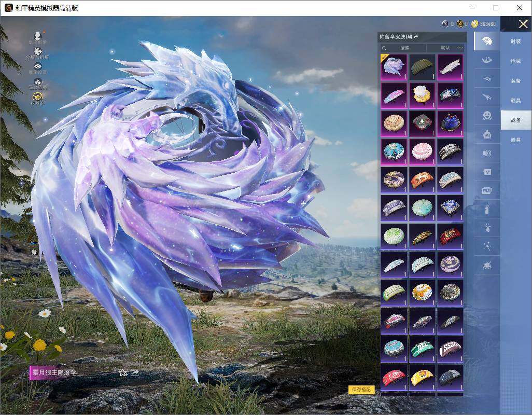
Task: Click the 霜月狼主降落伞 name label
Action: point(54,372)
